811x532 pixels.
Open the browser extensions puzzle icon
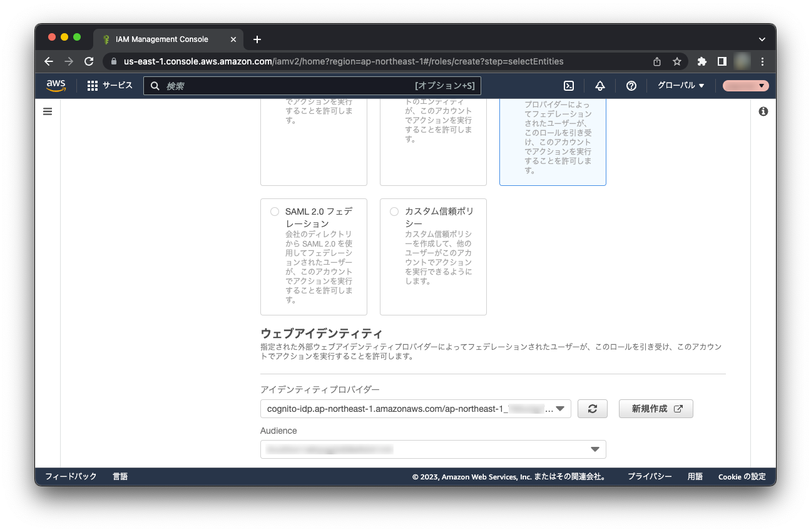pos(701,61)
